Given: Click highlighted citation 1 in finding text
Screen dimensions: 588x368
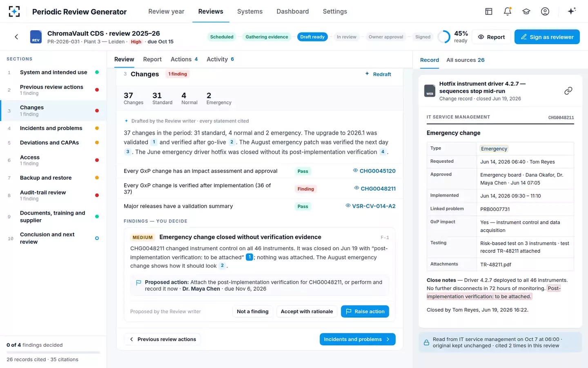Looking at the screenshot, I should click(x=249, y=257).
